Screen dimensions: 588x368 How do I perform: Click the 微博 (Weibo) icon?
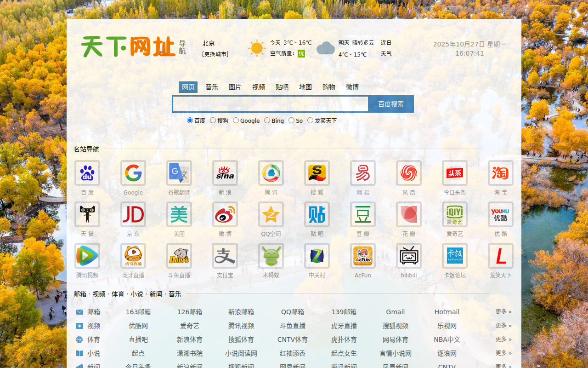coord(225,215)
